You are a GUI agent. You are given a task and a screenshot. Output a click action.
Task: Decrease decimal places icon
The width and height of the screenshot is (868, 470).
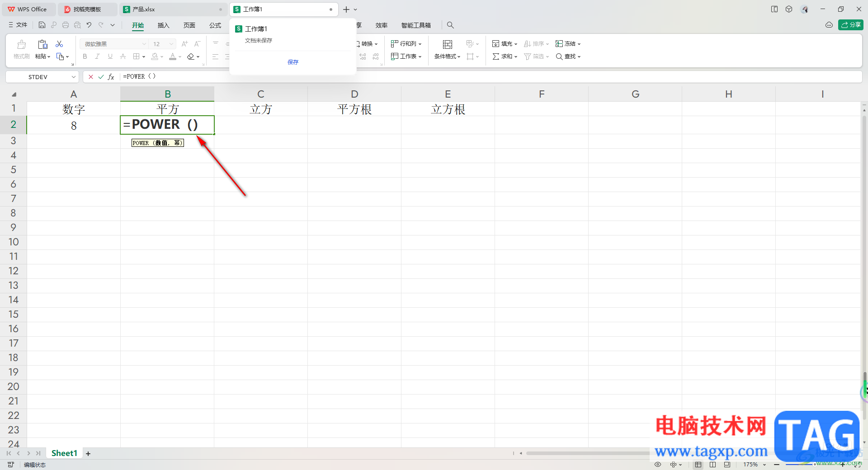coord(376,56)
